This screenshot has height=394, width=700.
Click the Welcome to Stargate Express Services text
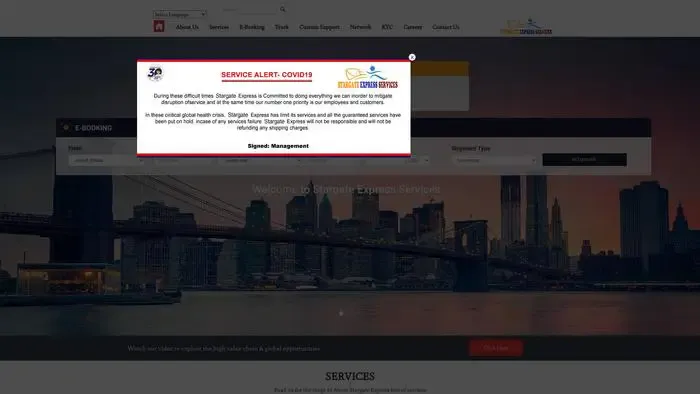click(346, 189)
